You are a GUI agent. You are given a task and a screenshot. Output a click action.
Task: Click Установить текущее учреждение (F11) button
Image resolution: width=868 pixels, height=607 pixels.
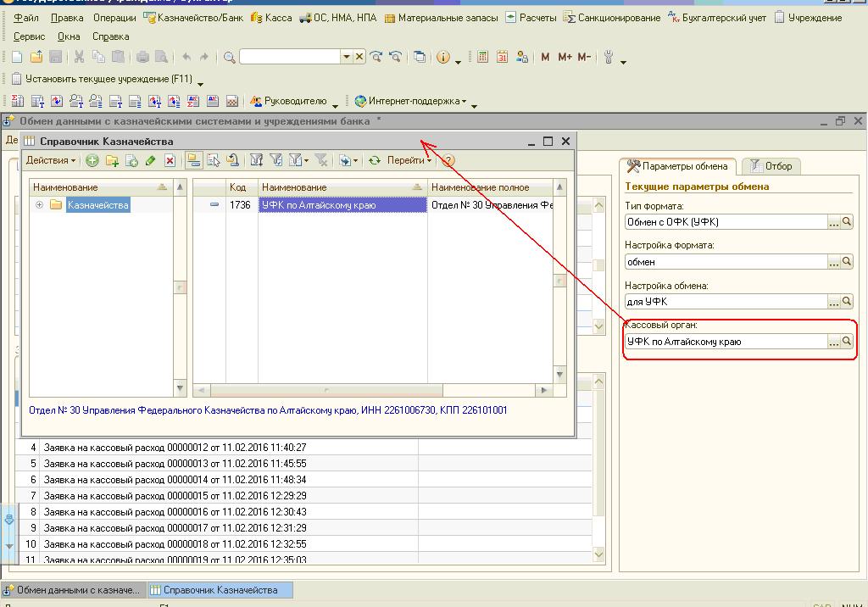pyautogui.click(x=102, y=79)
